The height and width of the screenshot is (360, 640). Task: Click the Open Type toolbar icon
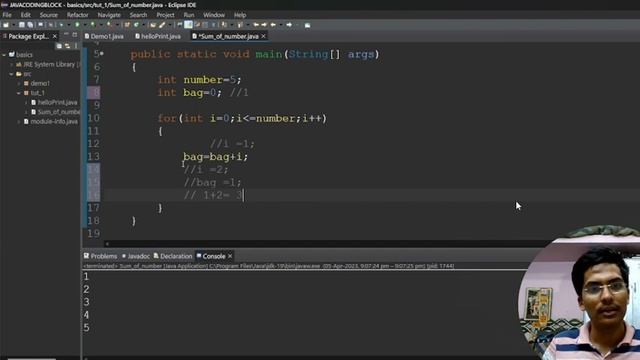pyautogui.click(x=153, y=25)
